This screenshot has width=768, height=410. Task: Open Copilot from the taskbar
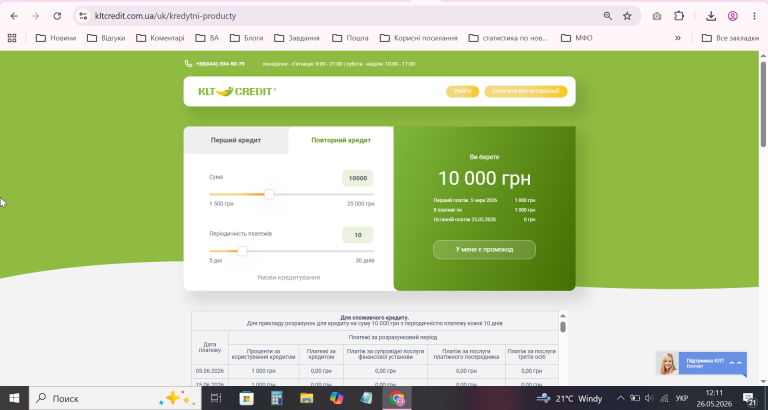pos(336,398)
